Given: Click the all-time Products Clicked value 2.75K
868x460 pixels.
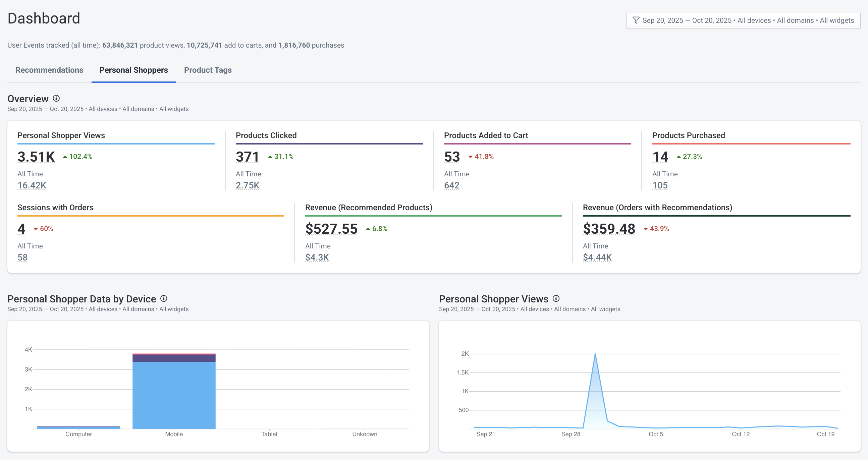Looking at the screenshot, I should coord(248,185).
